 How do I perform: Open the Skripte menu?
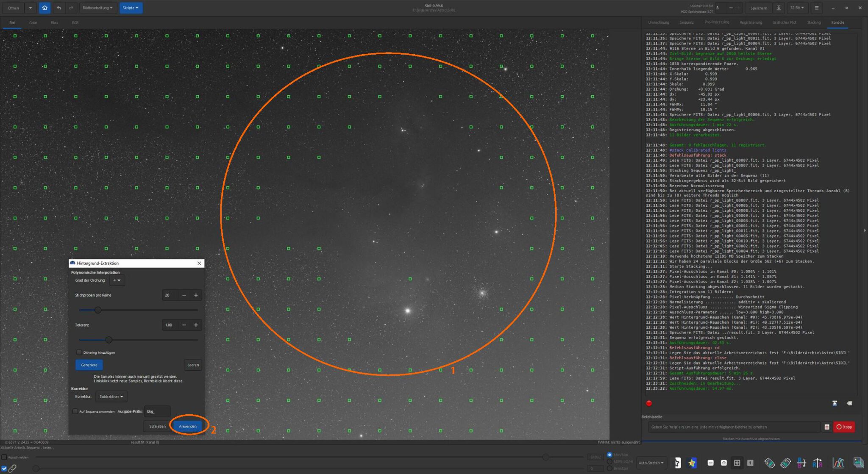pos(131,8)
